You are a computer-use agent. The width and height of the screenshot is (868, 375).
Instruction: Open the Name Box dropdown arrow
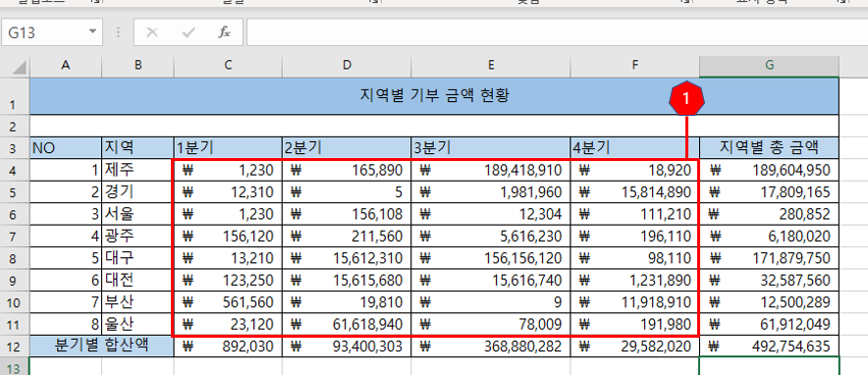pos(92,32)
